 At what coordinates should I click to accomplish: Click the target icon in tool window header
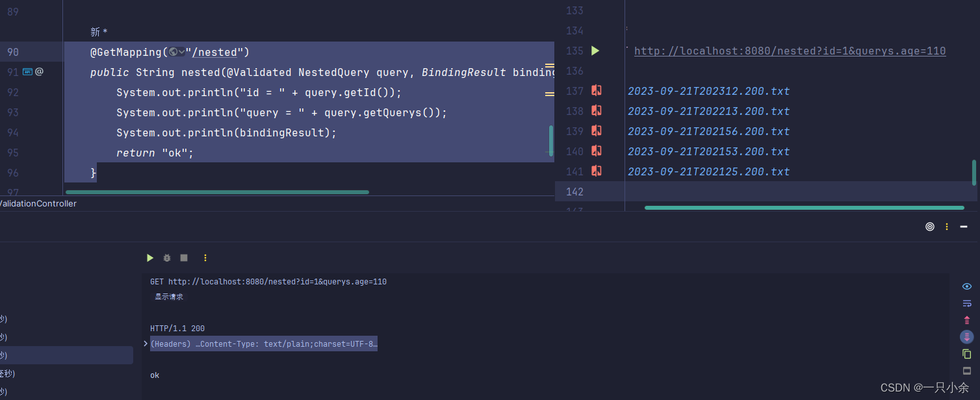click(x=930, y=227)
